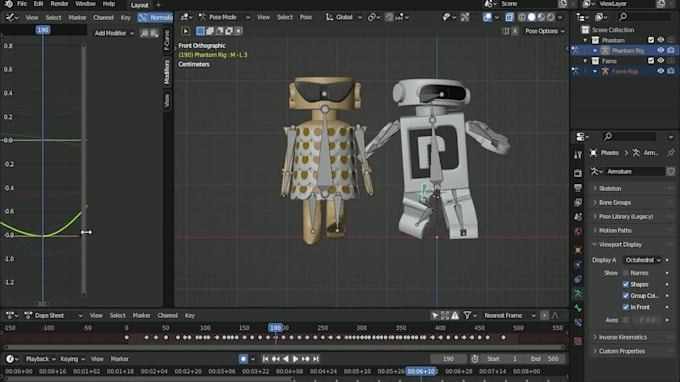Open the Add Modifier dropdown
Image resolution: width=680 pixels, height=382 pixels.
click(x=114, y=33)
